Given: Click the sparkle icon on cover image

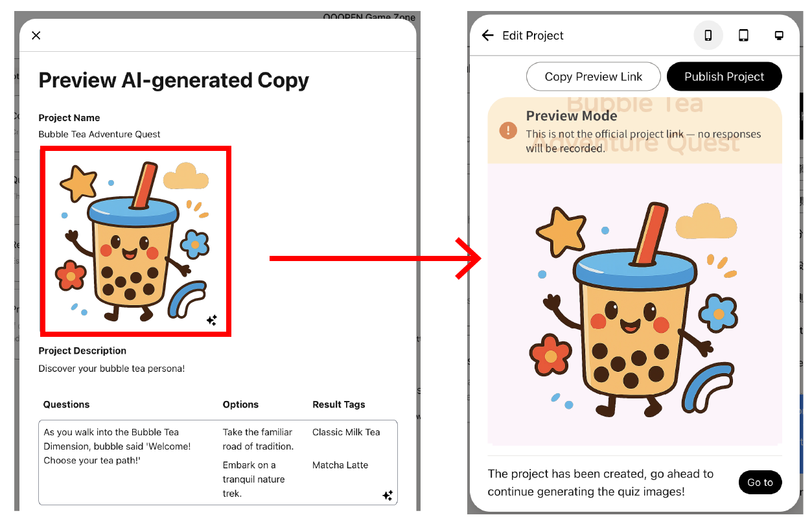Looking at the screenshot, I should pyautogui.click(x=212, y=320).
